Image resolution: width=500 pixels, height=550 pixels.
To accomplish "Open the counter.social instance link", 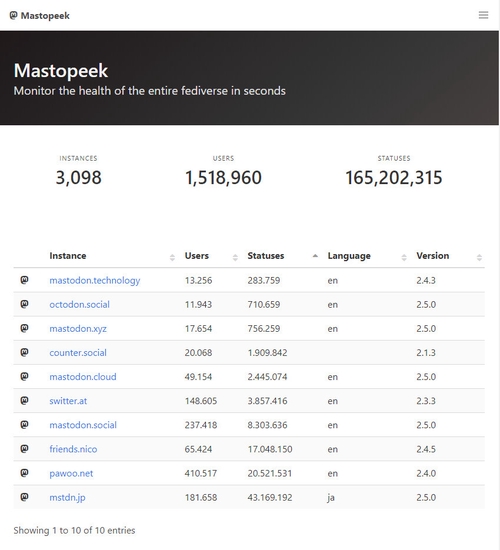I will click(x=78, y=353).
